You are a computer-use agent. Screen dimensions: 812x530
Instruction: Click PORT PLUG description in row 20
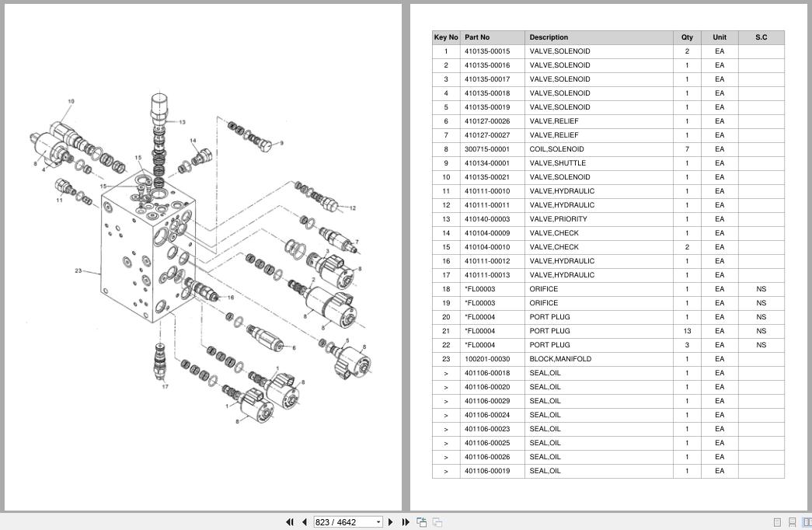[549, 317]
